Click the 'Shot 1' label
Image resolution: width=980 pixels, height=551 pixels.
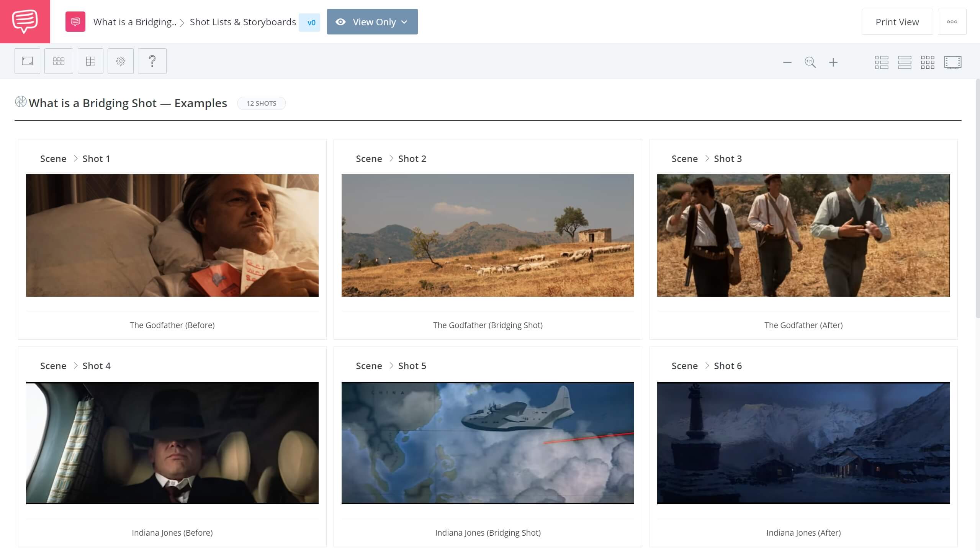pos(96,159)
